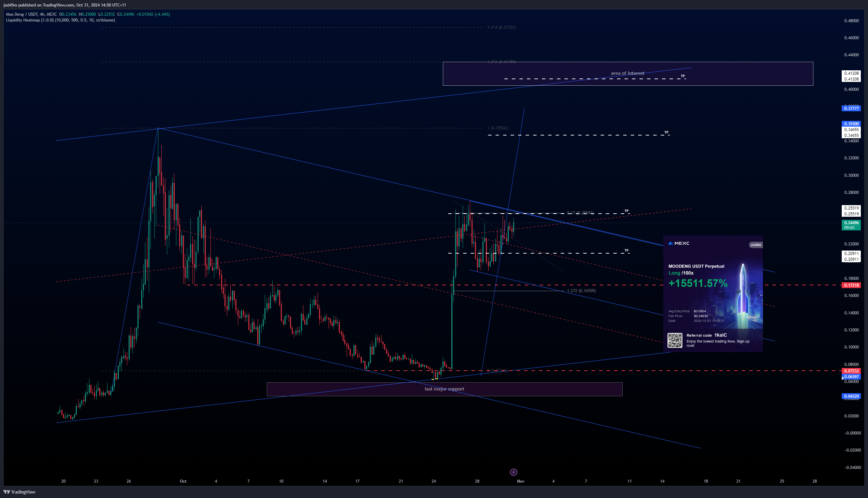Click the 0.30000 tick on the price axis
Viewport: 868px width, 498px height.
click(x=851, y=175)
